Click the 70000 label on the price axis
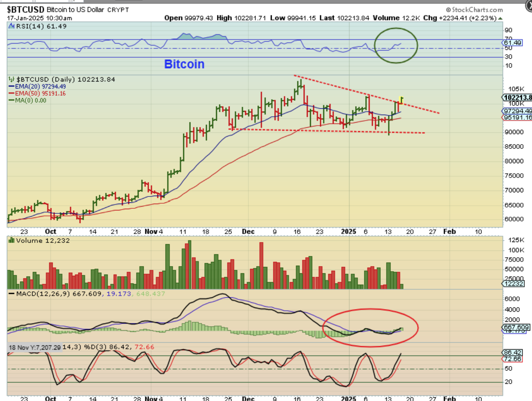 tap(514, 190)
